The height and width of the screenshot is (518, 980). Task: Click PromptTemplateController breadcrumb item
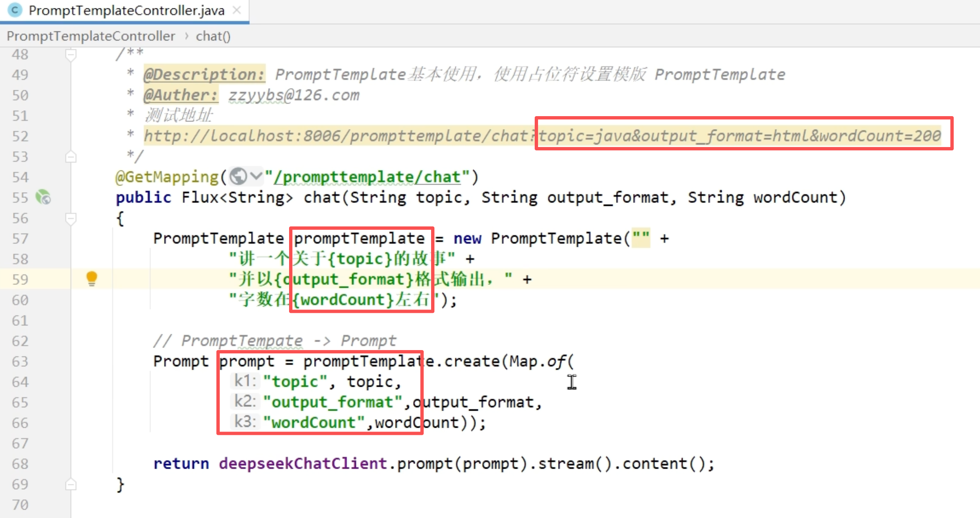point(91,36)
